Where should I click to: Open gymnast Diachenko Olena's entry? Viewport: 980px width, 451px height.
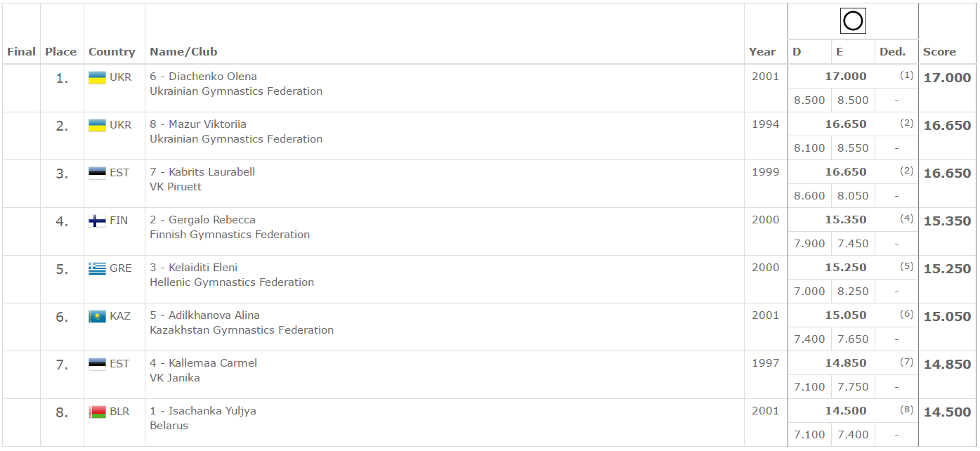212,77
